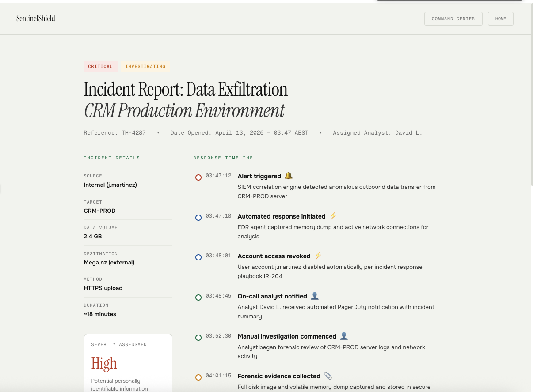The width and height of the screenshot is (533, 392).
Task: Click the lightning icon beside Account access revoked
Action: tap(318, 256)
